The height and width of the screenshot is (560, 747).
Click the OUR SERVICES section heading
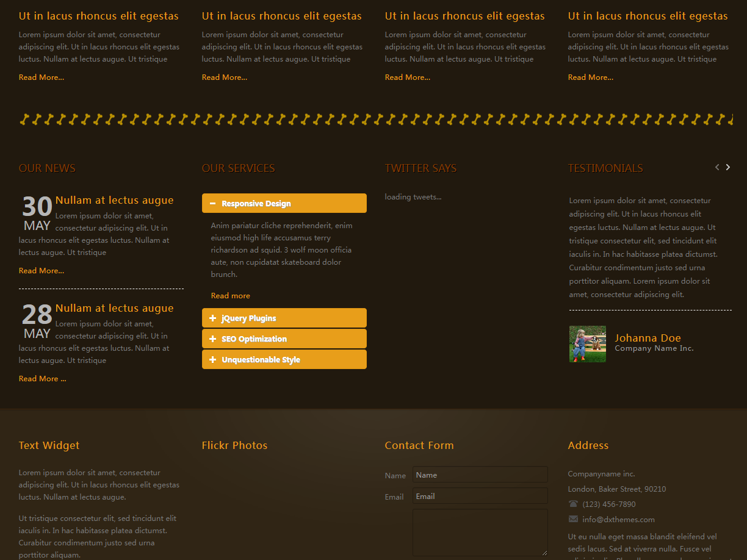239,168
